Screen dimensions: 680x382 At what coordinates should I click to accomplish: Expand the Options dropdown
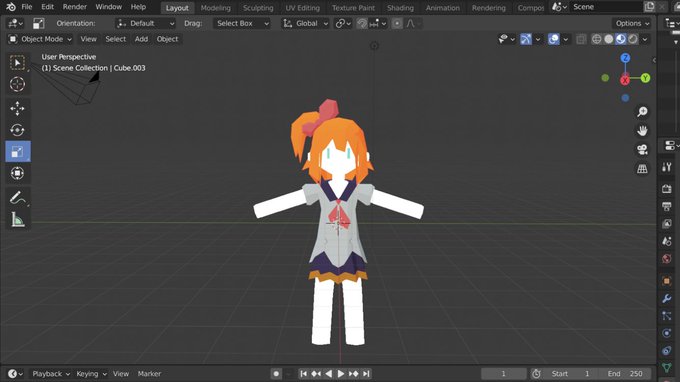632,23
